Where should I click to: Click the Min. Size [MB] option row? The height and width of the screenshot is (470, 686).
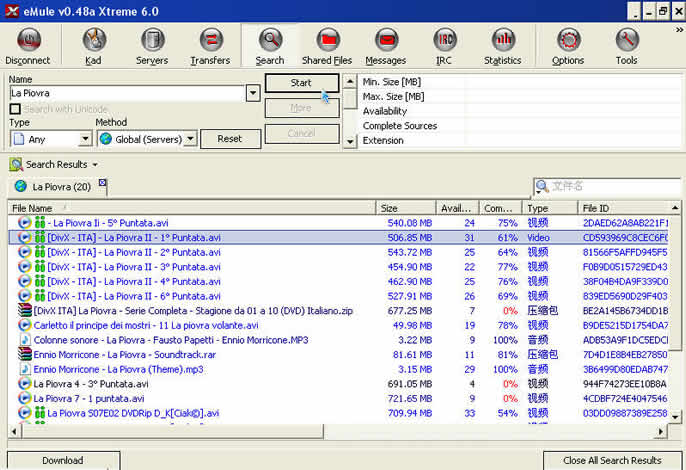[520, 82]
